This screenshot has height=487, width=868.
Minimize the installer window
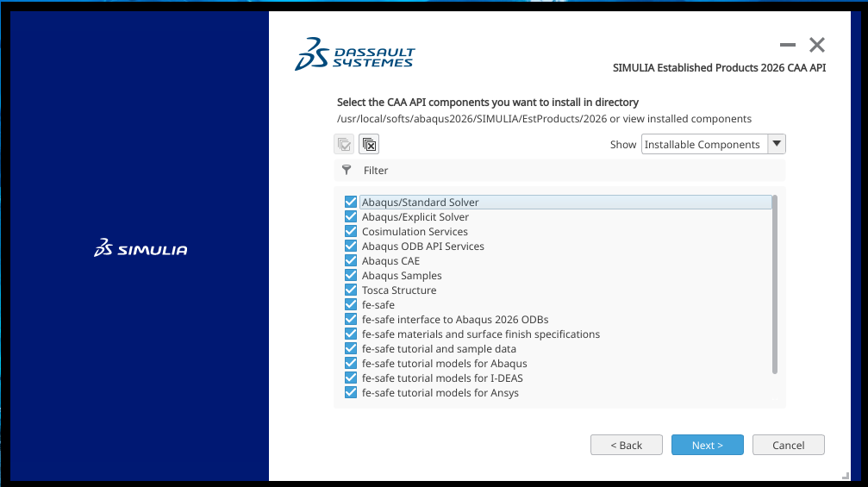click(787, 45)
